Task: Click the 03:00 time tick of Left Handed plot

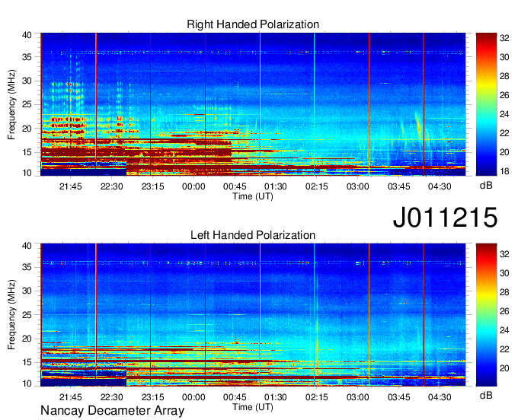Action: point(357,397)
